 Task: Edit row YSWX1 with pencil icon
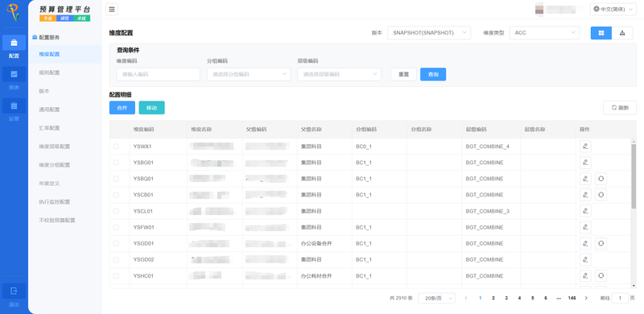(x=585, y=147)
